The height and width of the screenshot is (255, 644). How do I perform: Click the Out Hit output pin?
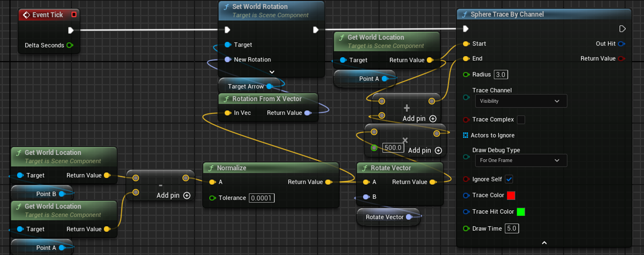(621, 43)
